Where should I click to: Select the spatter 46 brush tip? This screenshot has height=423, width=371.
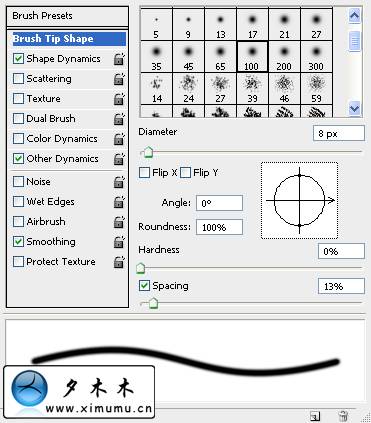pyautogui.click(x=284, y=89)
